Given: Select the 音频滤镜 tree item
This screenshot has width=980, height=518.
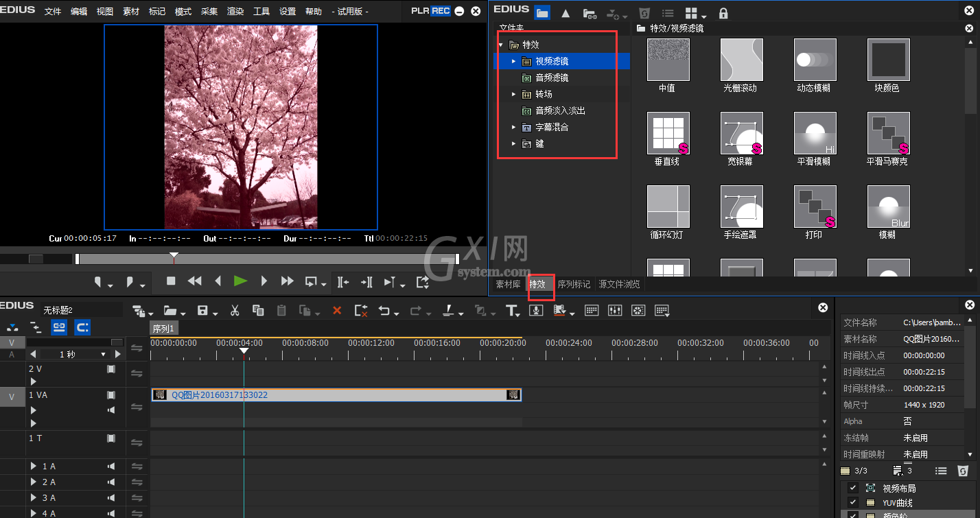Looking at the screenshot, I should click(x=552, y=78).
